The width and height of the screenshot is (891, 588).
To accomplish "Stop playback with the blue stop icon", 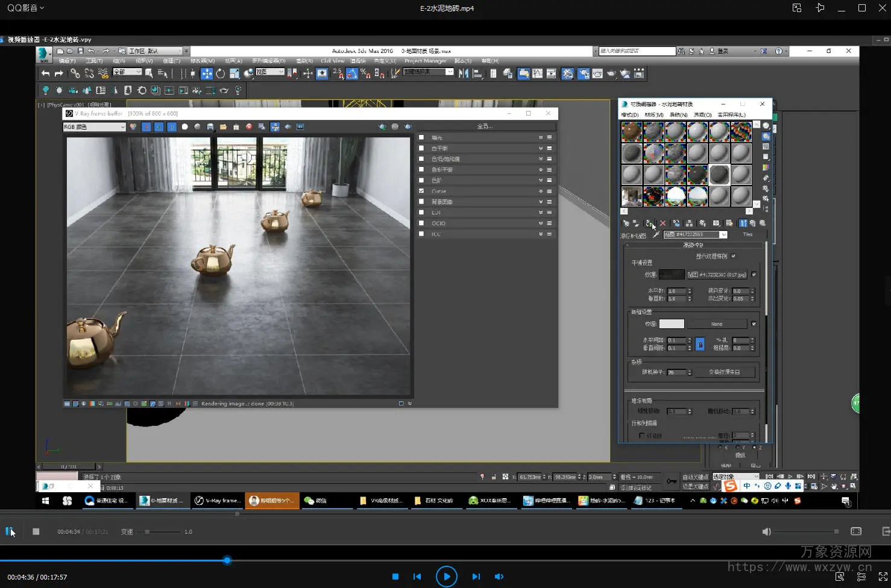I will tap(395, 577).
